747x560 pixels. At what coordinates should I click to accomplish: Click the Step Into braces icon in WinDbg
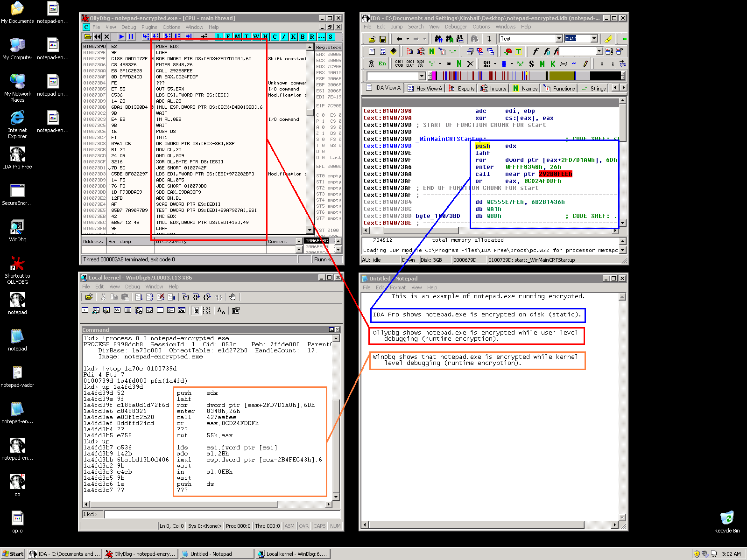(x=186, y=297)
